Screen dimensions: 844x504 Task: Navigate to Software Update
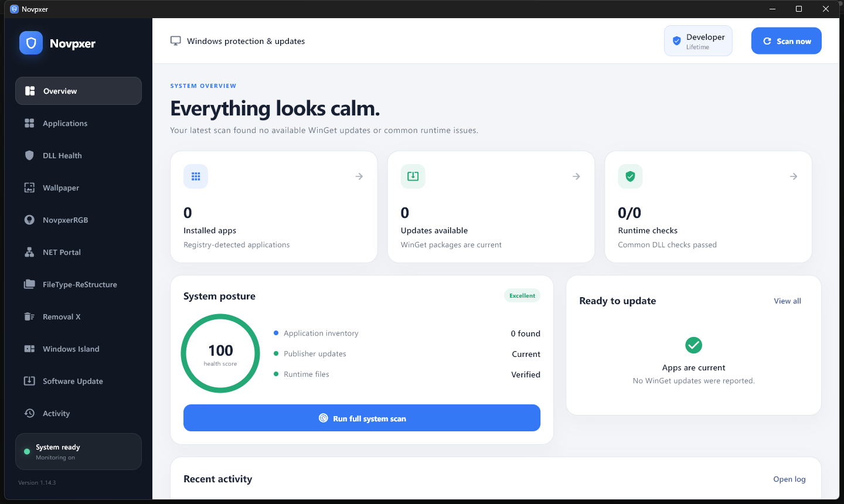79,381
